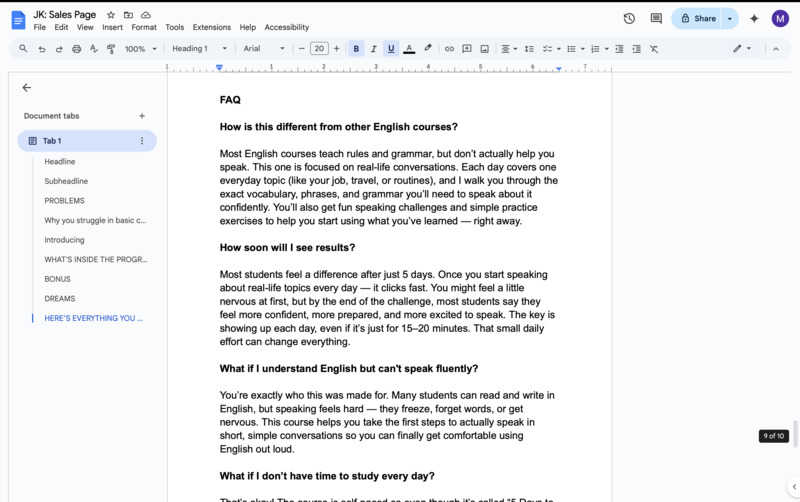Open the text alignment dropdown
The image size is (800, 502).
click(x=509, y=49)
